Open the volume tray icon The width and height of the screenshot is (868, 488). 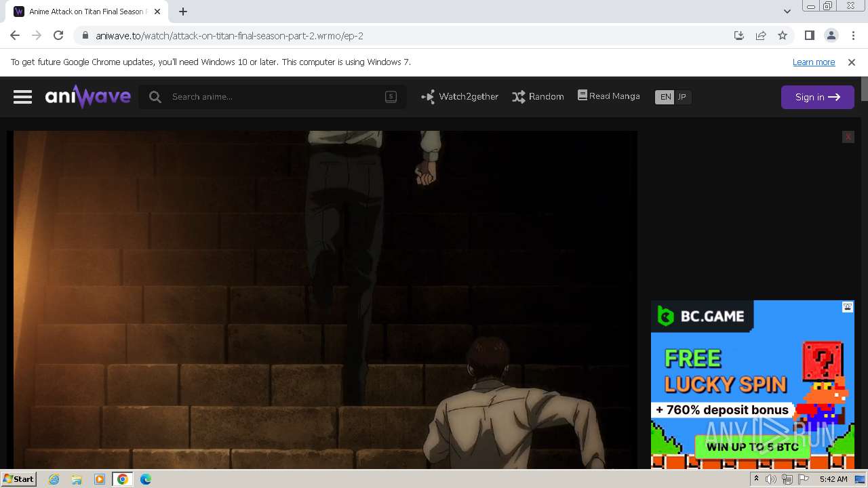(771, 479)
